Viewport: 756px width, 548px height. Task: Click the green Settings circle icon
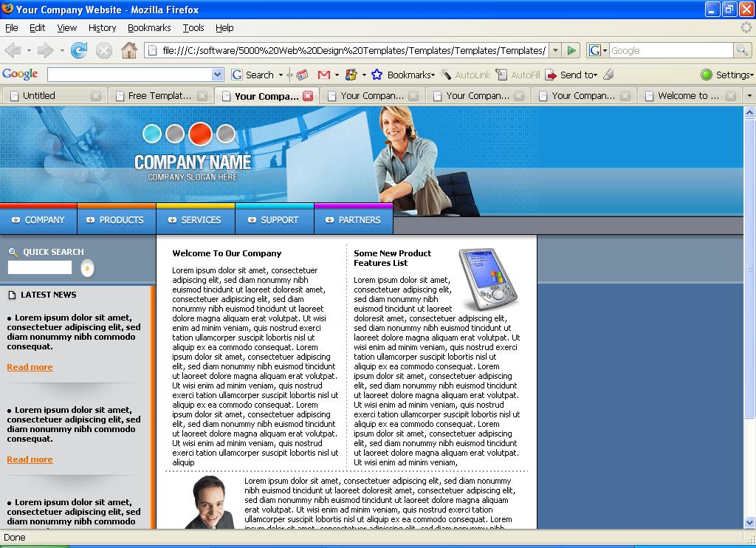coord(707,75)
